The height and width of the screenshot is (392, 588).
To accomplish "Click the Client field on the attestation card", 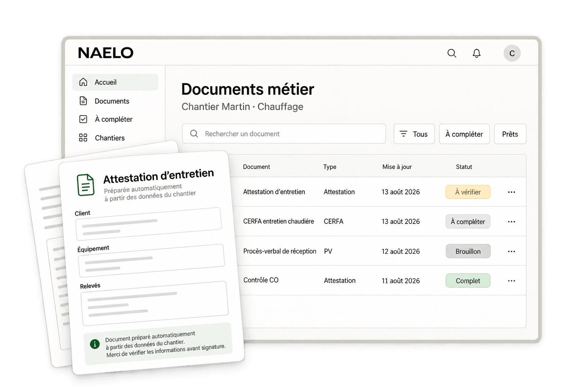I will (x=149, y=224).
